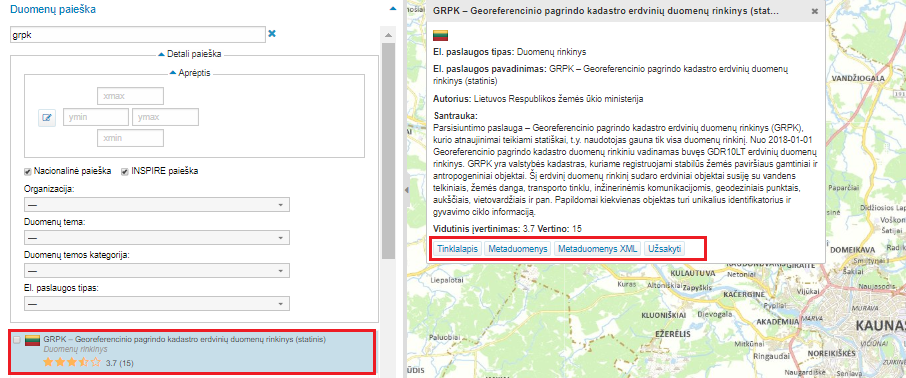Select the GRPK search result title
906x378 pixels.
coord(184,339)
